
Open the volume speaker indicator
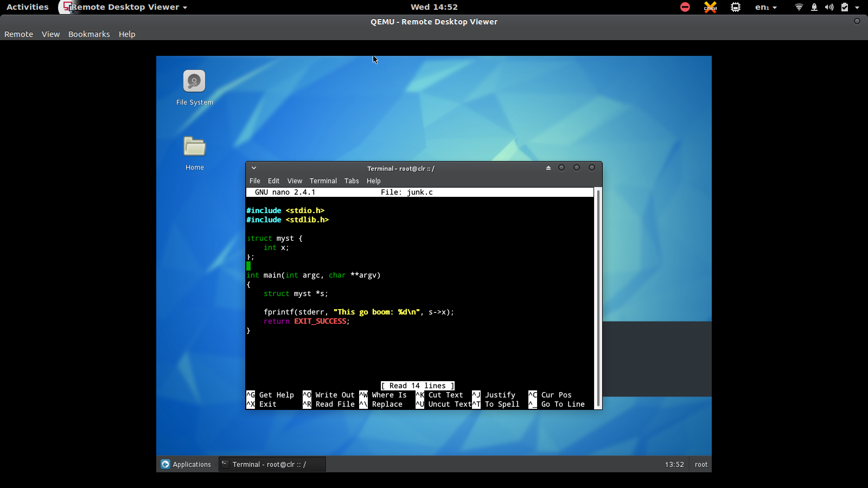(829, 7)
